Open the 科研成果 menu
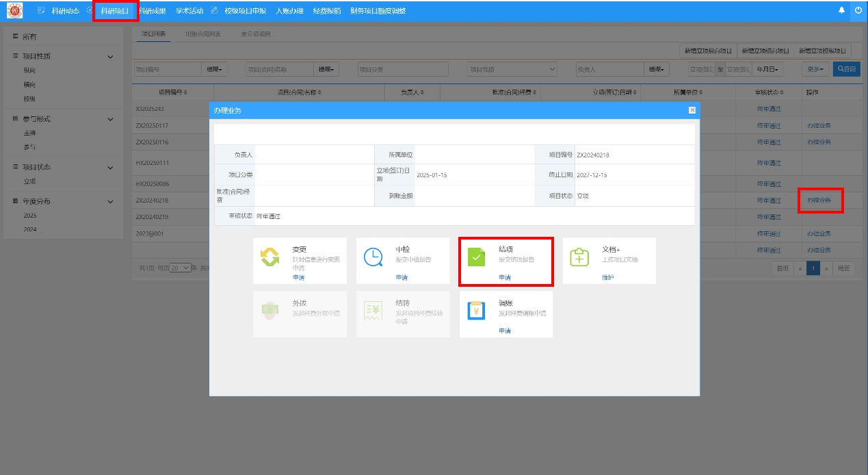Screen dimensions: 868x475 [x=152, y=10]
